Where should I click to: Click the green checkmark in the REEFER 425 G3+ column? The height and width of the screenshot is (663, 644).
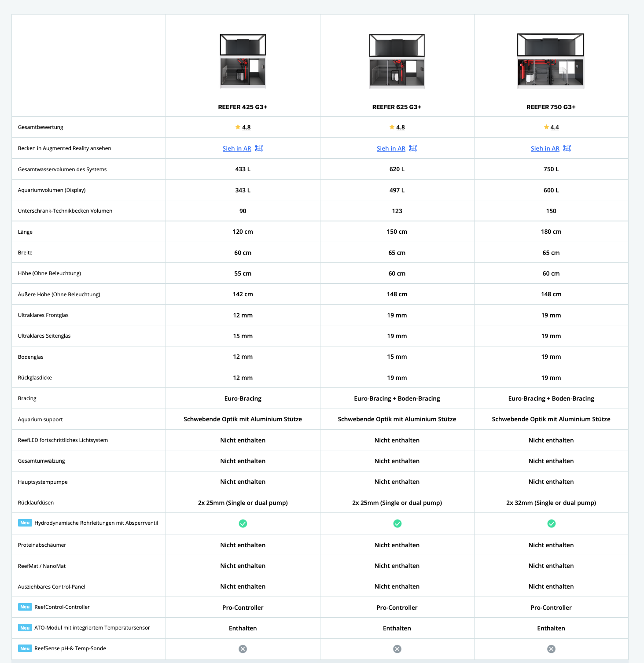click(243, 523)
